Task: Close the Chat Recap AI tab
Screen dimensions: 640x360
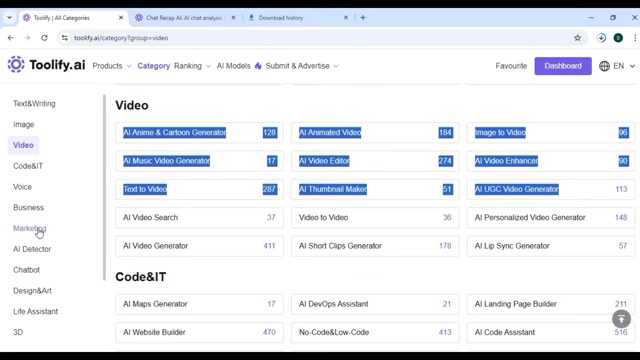Action: click(x=233, y=18)
